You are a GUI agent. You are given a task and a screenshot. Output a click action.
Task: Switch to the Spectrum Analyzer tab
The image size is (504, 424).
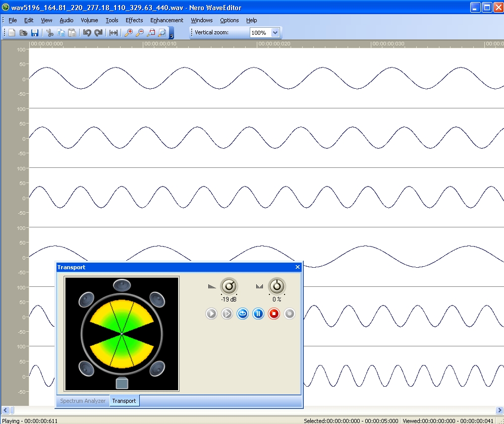tap(83, 401)
